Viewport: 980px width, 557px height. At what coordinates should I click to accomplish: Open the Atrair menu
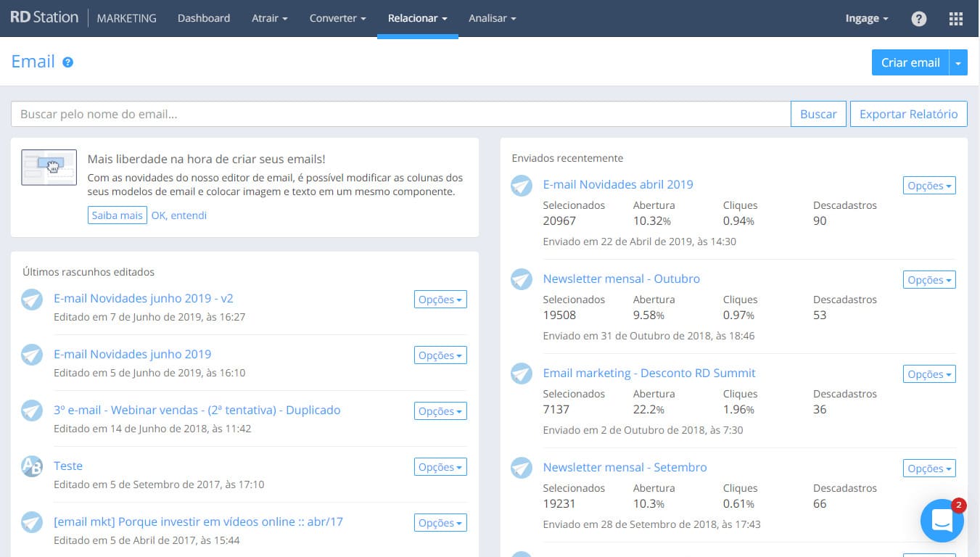click(269, 19)
